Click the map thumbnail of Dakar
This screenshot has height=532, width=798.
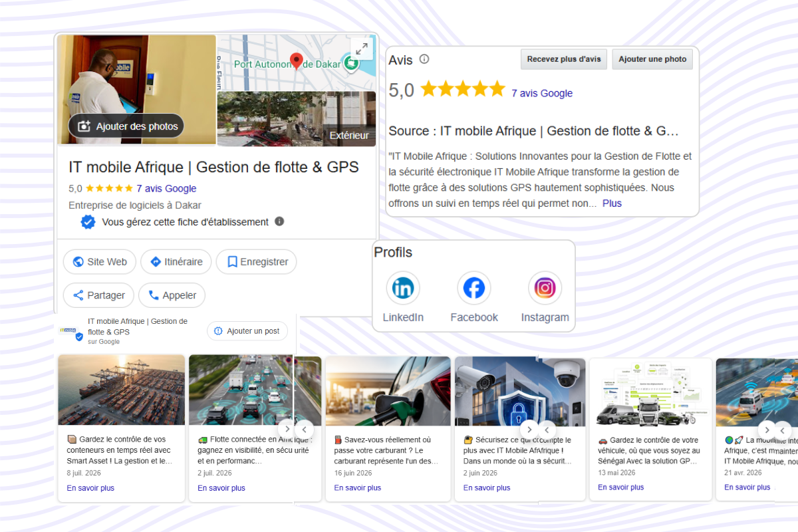(x=297, y=63)
